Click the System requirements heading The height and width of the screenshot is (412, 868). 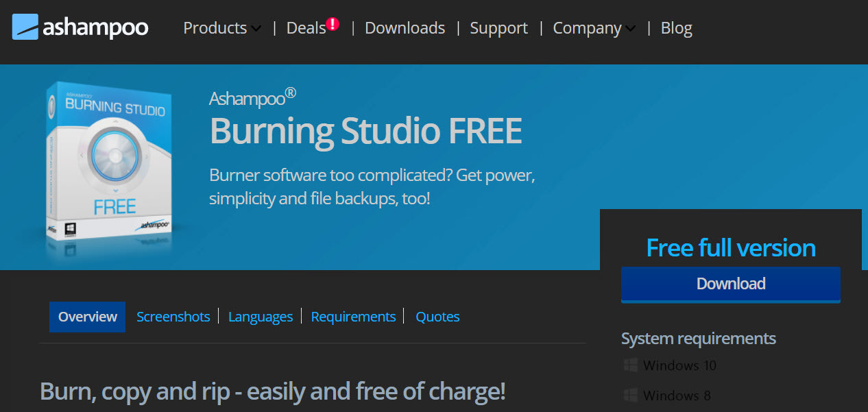pyautogui.click(x=698, y=339)
